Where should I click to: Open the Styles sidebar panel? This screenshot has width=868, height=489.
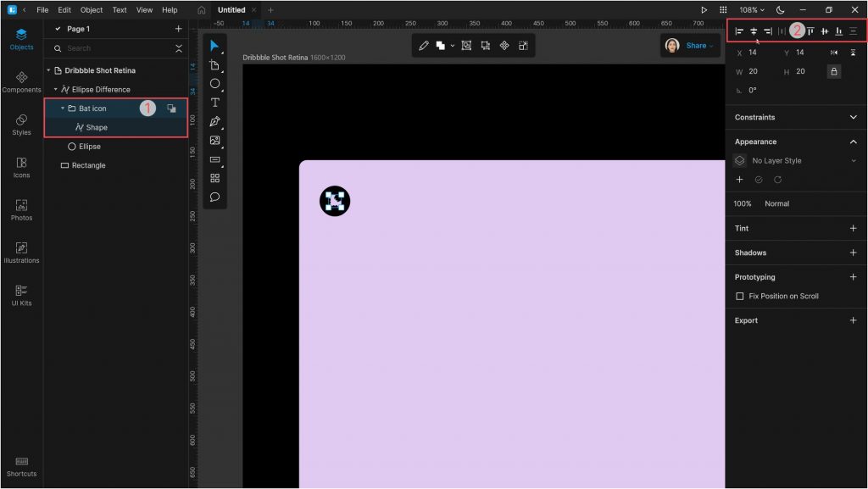coord(21,125)
